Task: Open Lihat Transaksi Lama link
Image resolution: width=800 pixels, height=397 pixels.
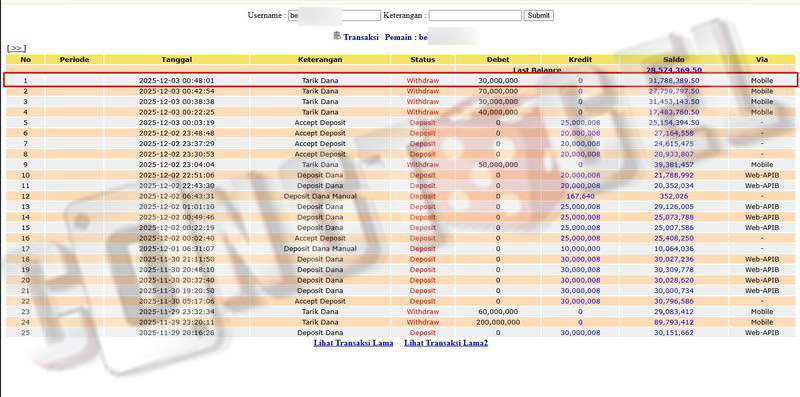Action: (353, 343)
